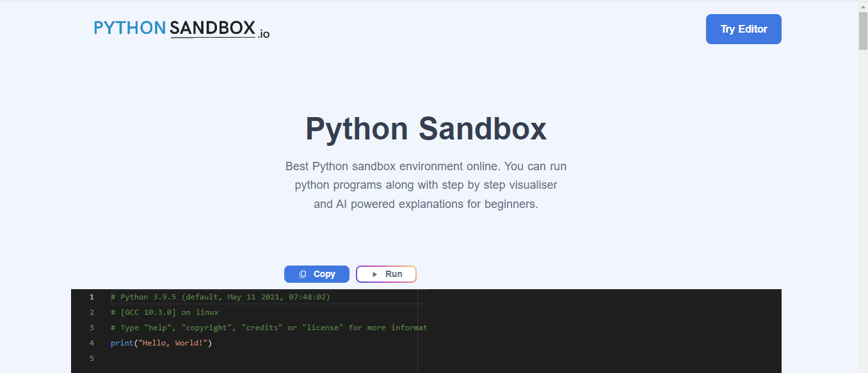Screen dimensions: 868x373
Task: Click the "# Python 3.9.5" comment line
Action: (x=220, y=297)
